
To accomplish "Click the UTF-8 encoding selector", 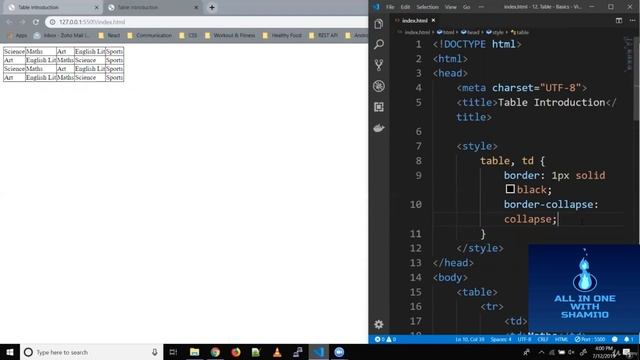I will tap(524, 339).
